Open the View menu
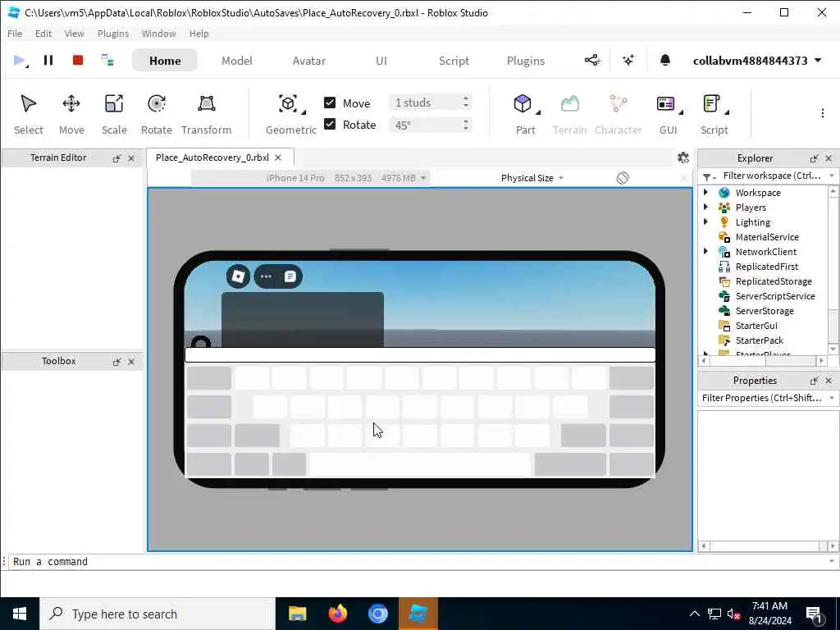Screen dimensions: 840x630 [x=74, y=33]
